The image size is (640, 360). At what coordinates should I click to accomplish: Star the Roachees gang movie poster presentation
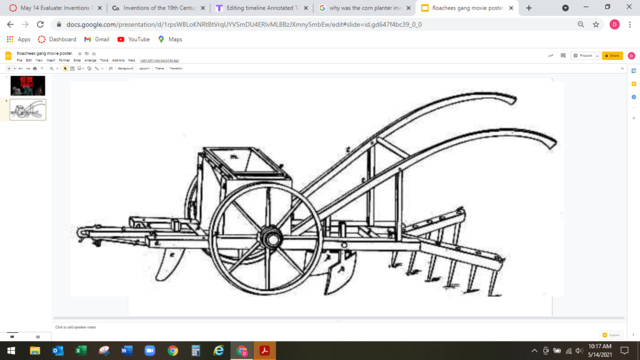point(80,53)
